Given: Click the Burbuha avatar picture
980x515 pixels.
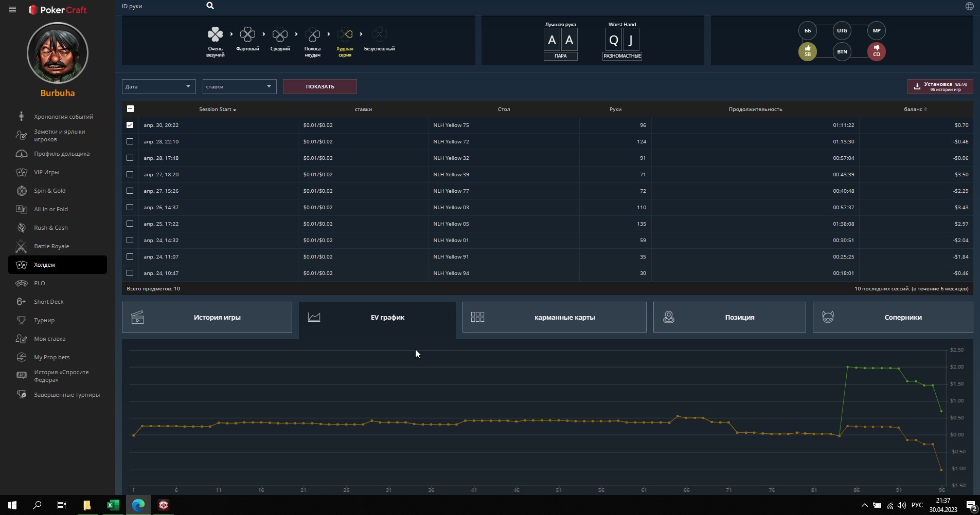Looking at the screenshot, I should tap(58, 53).
